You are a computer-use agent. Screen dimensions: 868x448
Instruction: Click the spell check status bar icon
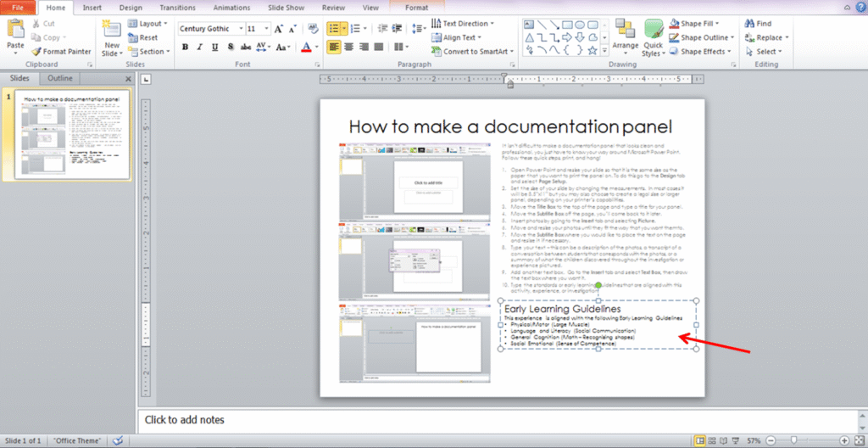click(118, 441)
